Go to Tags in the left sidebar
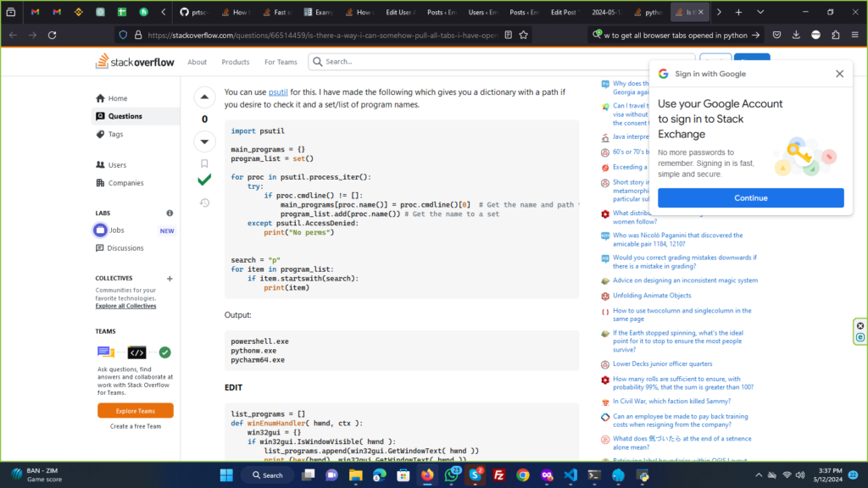The height and width of the screenshot is (488, 868). click(x=115, y=134)
